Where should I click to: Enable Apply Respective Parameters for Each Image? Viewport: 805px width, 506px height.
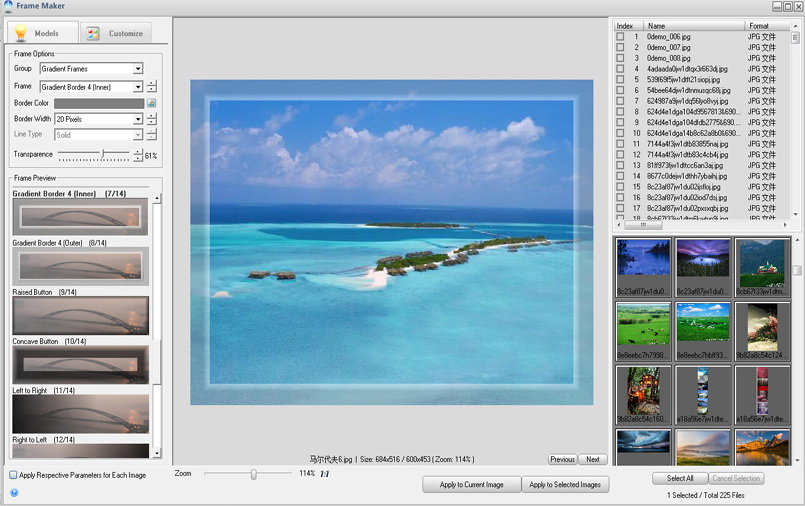coord(14,475)
